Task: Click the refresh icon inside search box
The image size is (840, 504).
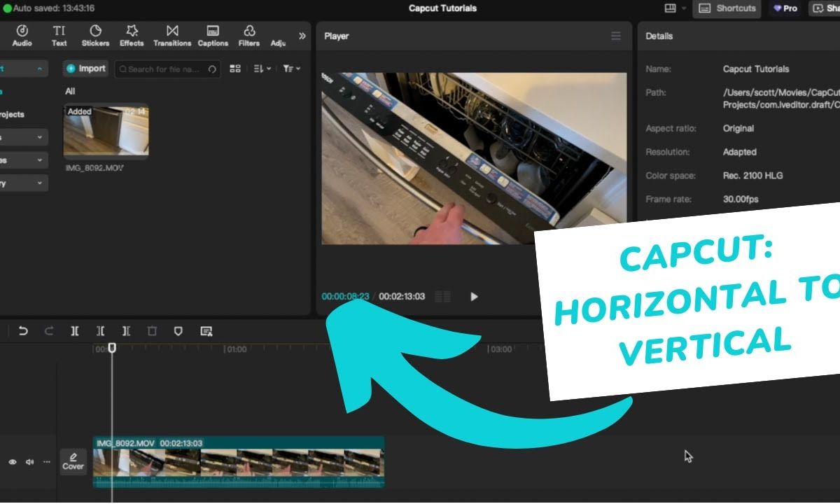Action: (212, 69)
